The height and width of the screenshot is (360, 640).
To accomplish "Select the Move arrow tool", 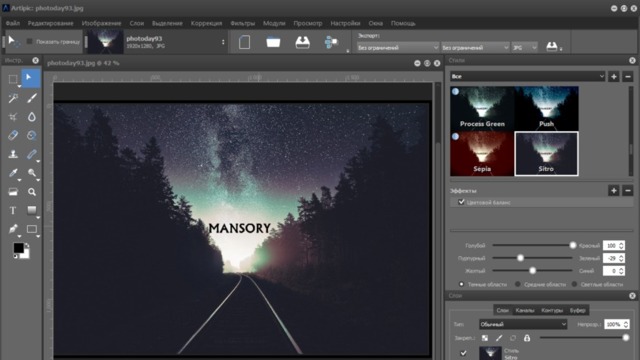I will [x=31, y=78].
